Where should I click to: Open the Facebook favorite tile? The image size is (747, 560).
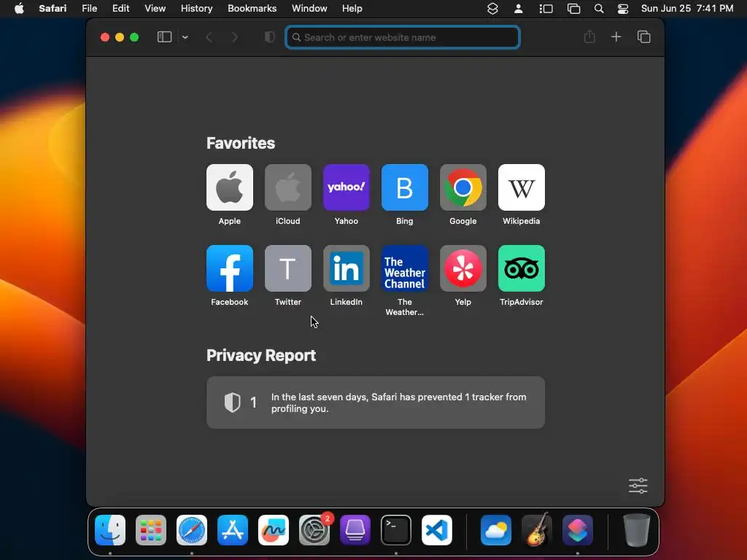230,268
